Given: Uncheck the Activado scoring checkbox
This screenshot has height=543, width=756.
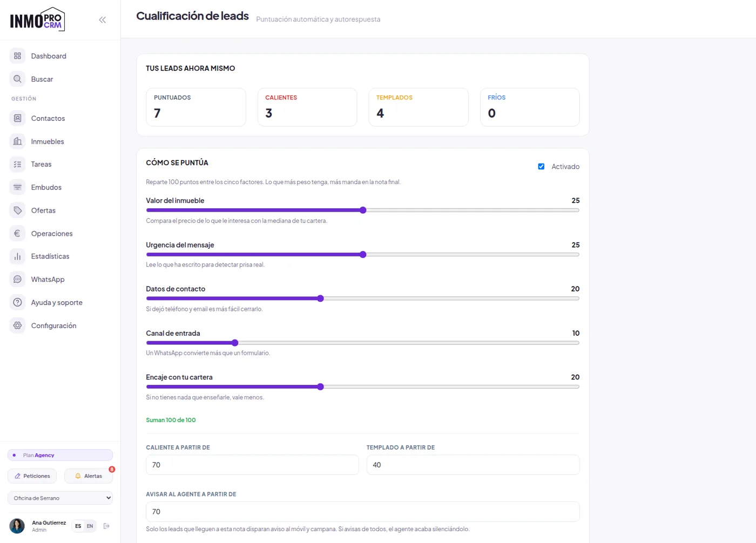Looking at the screenshot, I should click(541, 166).
